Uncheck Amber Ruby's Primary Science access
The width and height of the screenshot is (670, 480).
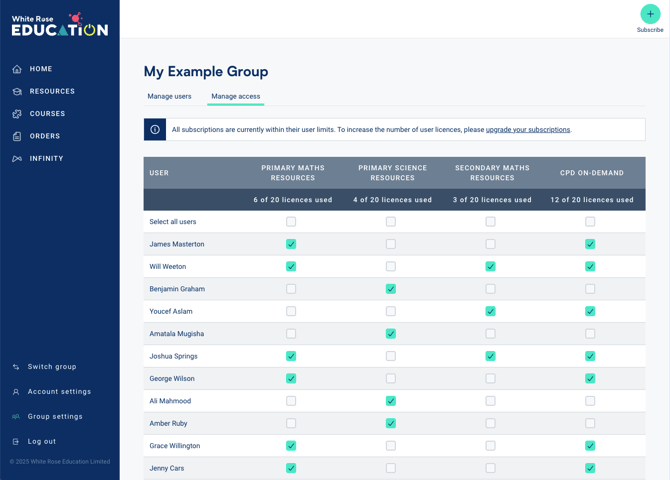pyautogui.click(x=391, y=423)
